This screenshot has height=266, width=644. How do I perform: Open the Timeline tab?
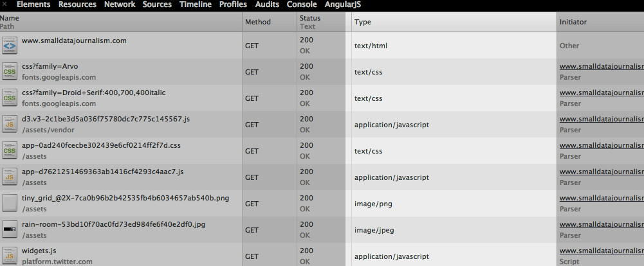[x=196, y=4]
